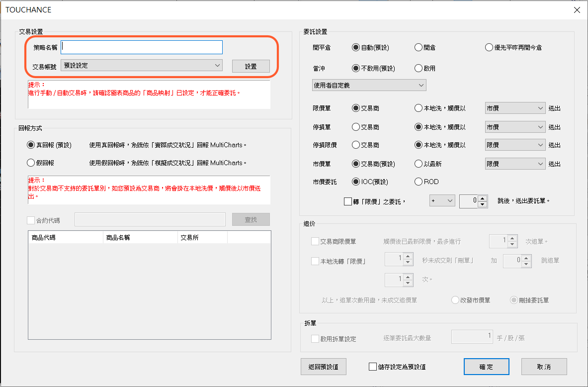Select 自動(預設) for 開平倉
The image size is (588, 387).
(x=356, y=47)
